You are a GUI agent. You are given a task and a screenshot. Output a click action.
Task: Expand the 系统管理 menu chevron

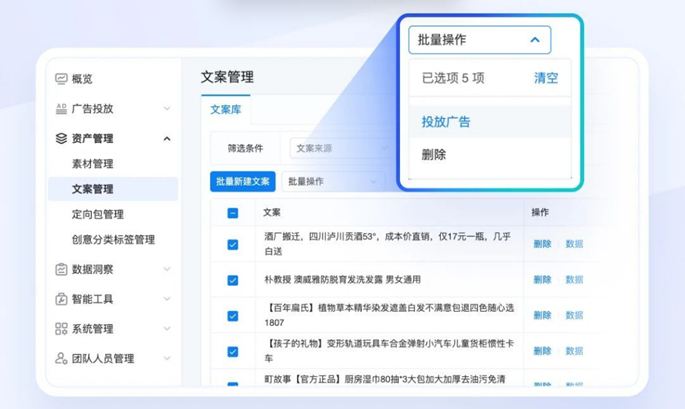click(x=167, y=329)
